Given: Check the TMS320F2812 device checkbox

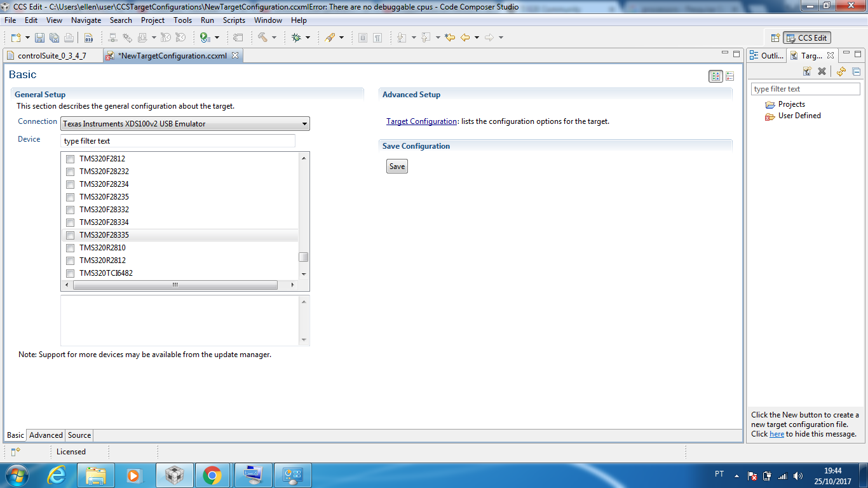Looking at the screenshot, I should [71, 159].
